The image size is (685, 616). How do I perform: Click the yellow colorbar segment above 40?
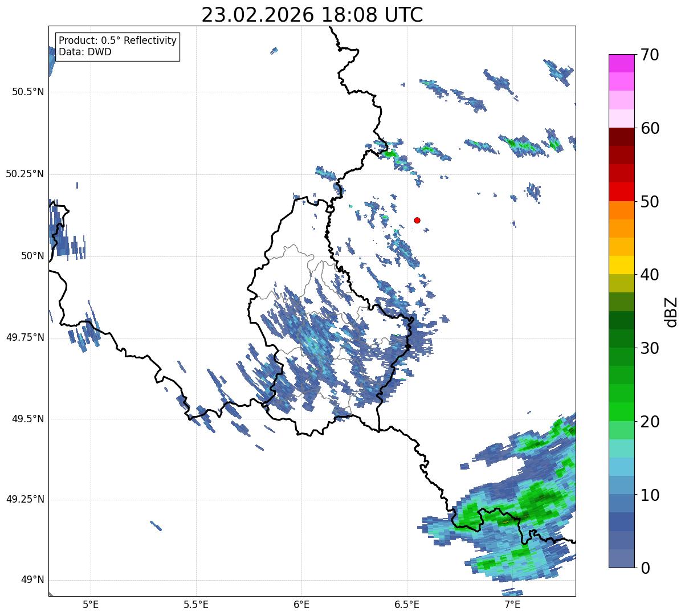(x=622, y=265)
